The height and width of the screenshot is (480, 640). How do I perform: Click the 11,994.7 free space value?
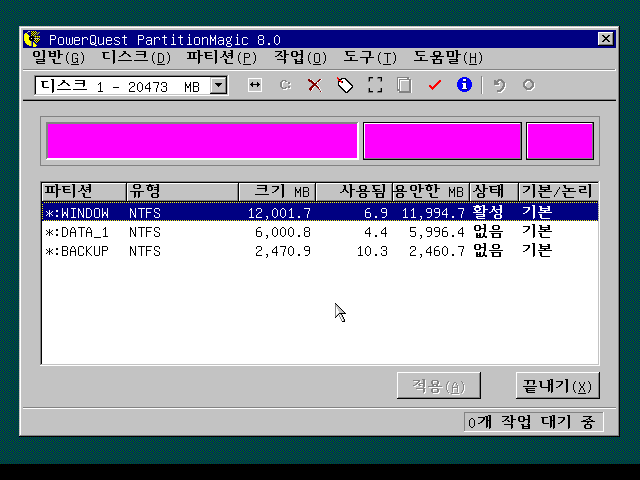pos(433,213)
